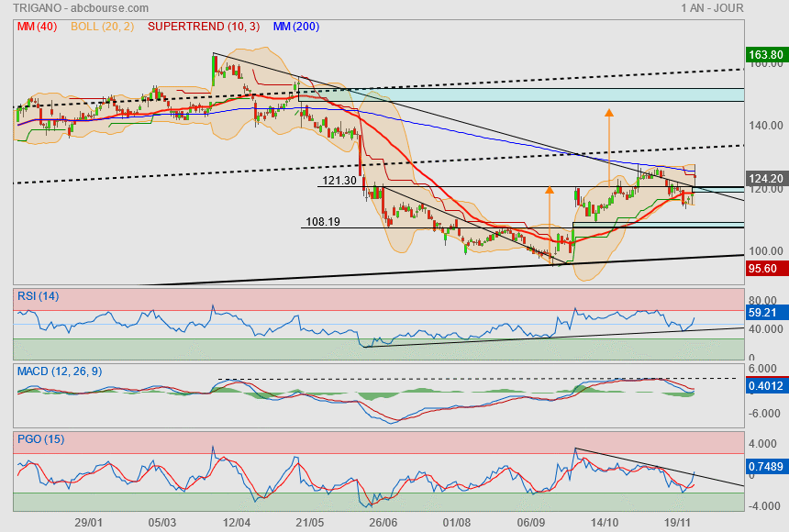Click the short orange arrow's head
Screen dimensions: 789x532
point(550,190)
